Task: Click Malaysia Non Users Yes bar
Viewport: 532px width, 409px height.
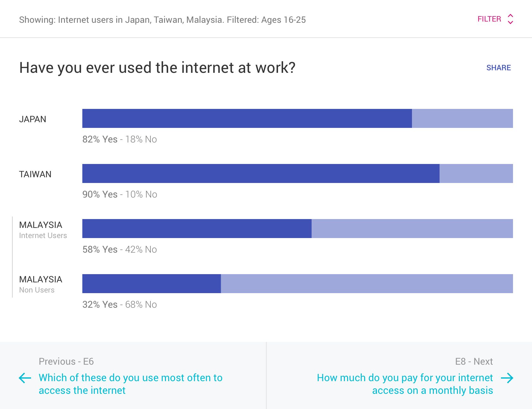Action: point(151,284)
